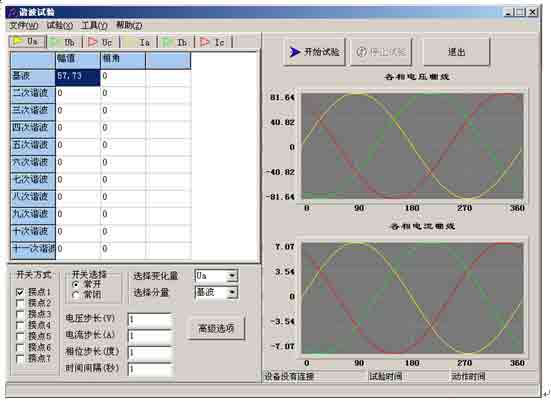Open the 试验 menu
This screenshot has width=551, height=401.
60,25
